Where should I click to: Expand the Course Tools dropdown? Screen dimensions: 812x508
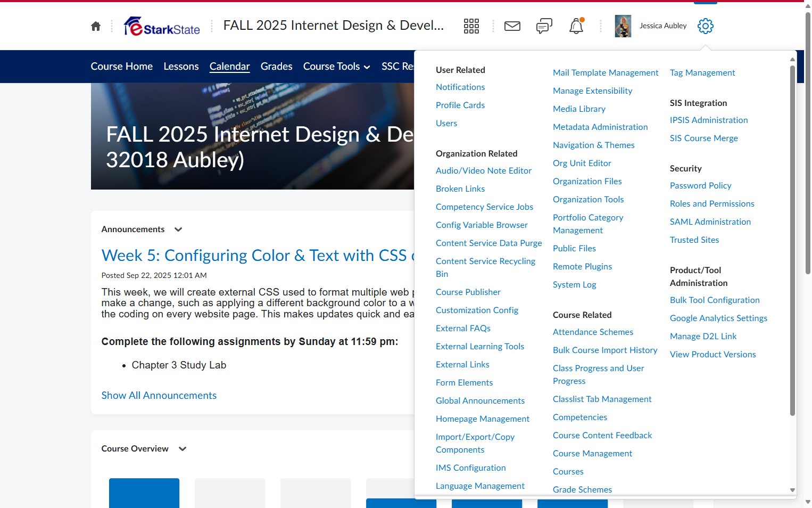336,67
